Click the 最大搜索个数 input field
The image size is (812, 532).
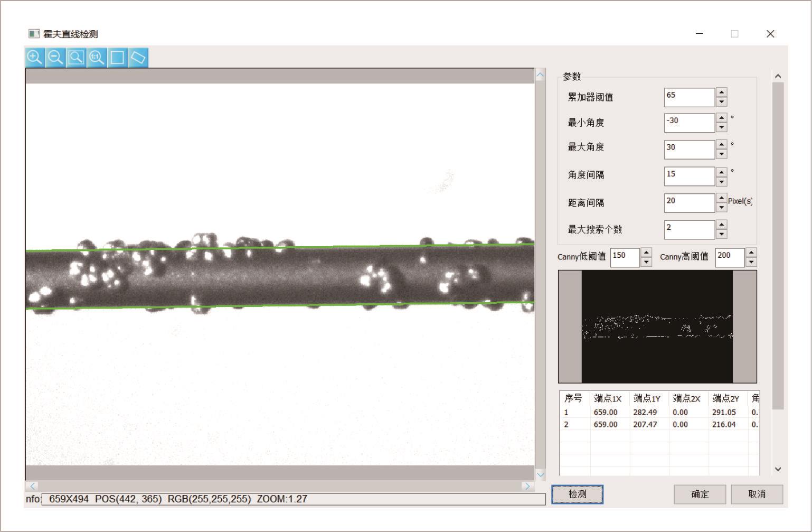click(x=689, y=229)
